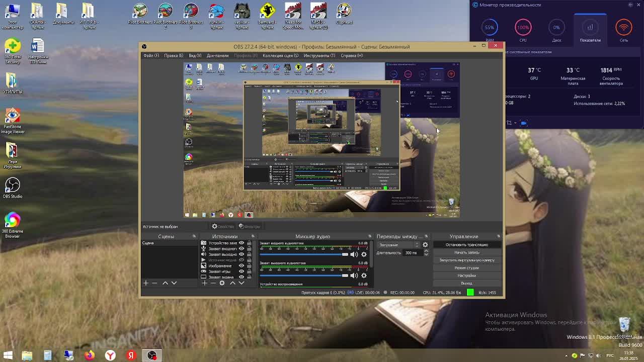This screenshot has height=362, width=644.
Task: Undock the Микшер аудио panel
Action: tap(370, 236)
